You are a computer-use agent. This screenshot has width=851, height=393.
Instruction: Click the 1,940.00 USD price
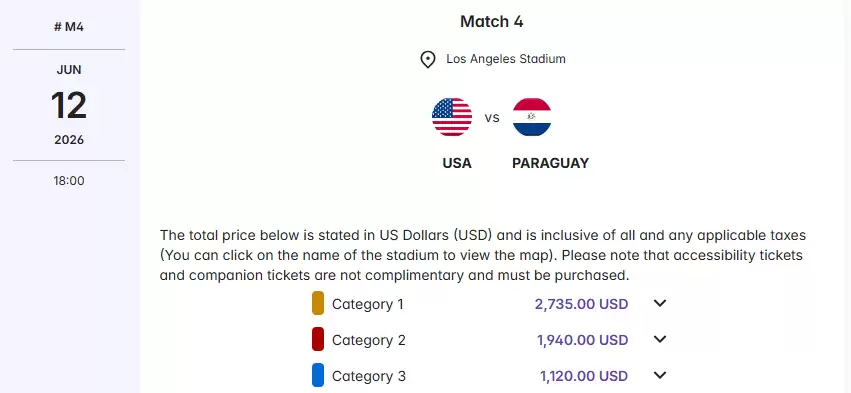coord(583,340)
